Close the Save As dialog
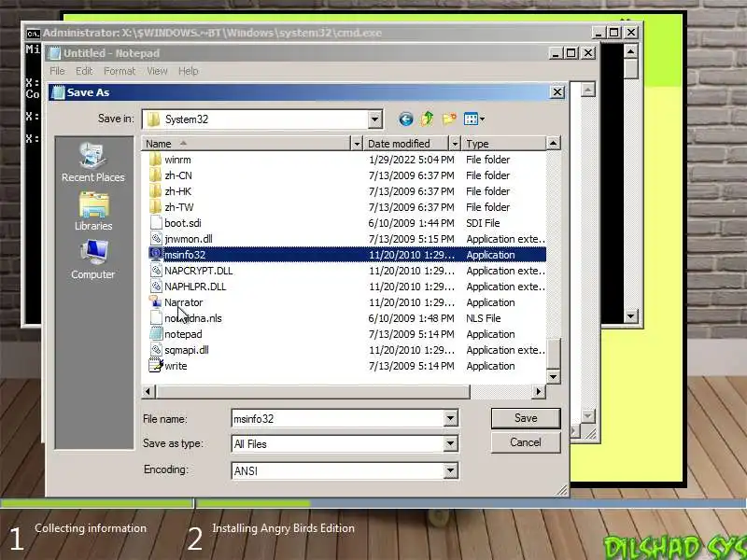The width and height of the screenshot is (747, 560). tap(557, 91)
